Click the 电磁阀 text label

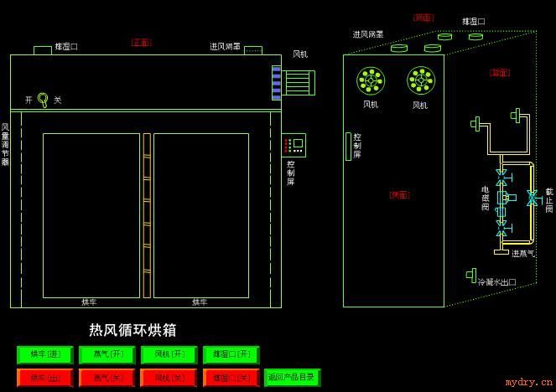tap(485, 199)
